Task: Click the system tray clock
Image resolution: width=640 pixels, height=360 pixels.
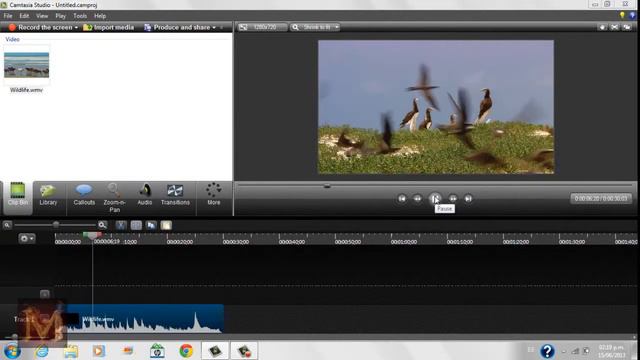Action: tap(611, 351)
